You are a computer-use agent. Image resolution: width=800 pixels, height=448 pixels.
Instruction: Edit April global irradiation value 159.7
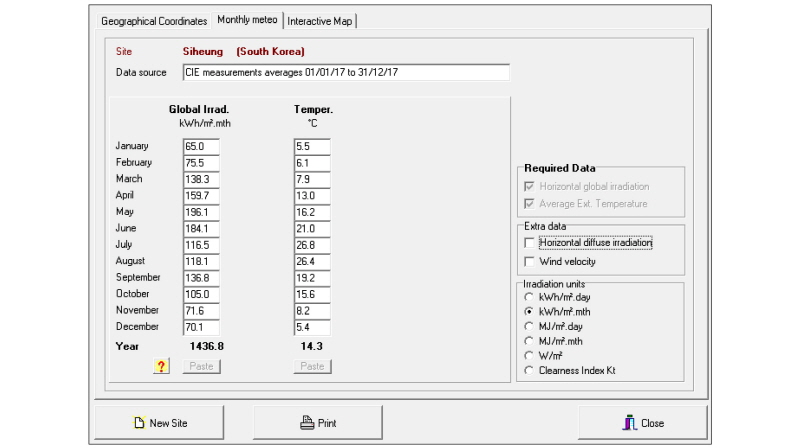(x=201, y=195)
